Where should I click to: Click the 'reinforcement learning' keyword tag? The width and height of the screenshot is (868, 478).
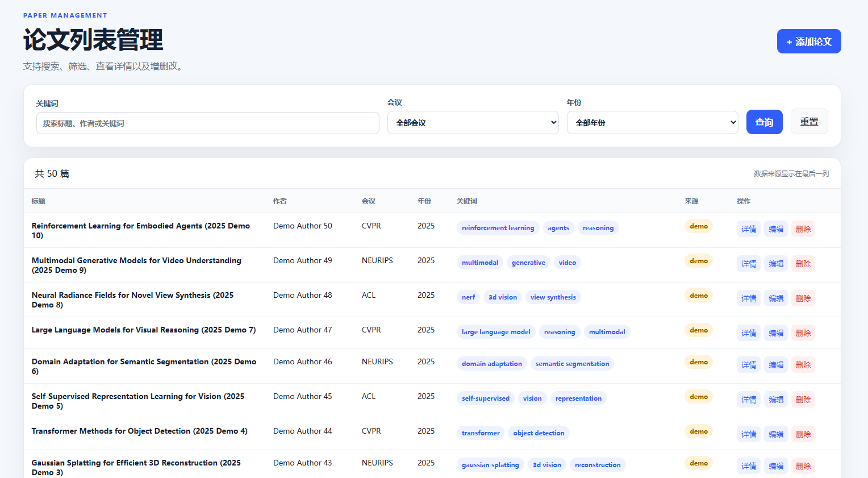click(498, 228)
